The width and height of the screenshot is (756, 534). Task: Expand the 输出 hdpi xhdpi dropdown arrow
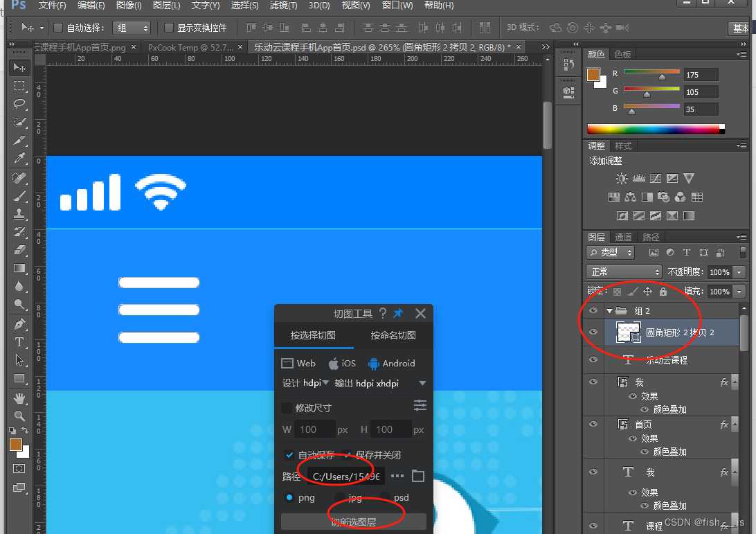coord(422,384)
